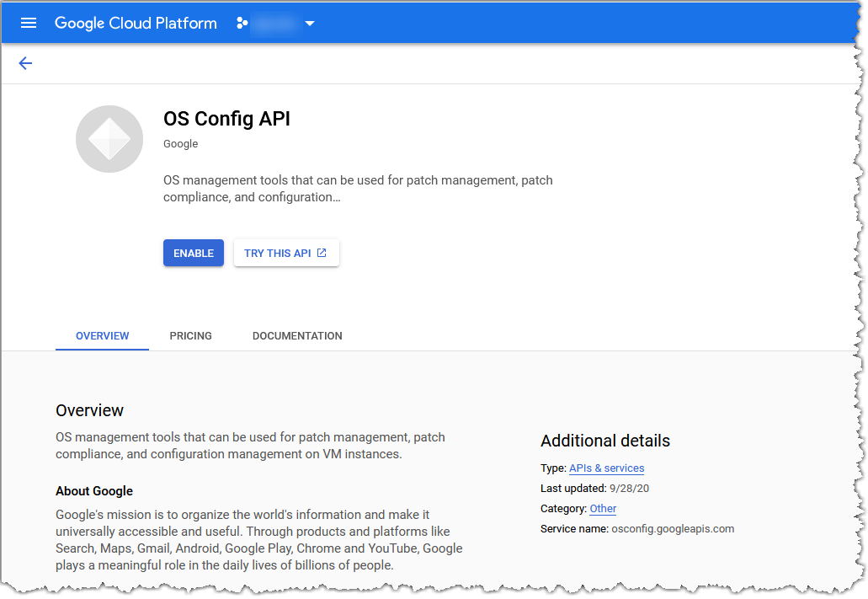Switch to the OVERVIEW tab

pos(103,336)
